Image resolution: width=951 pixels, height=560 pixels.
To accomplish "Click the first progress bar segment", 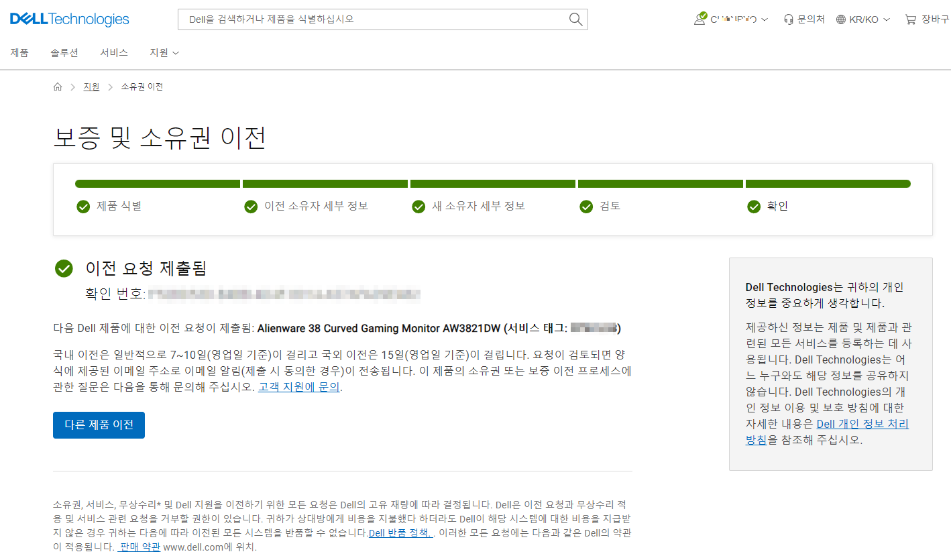I will point(158,184).
